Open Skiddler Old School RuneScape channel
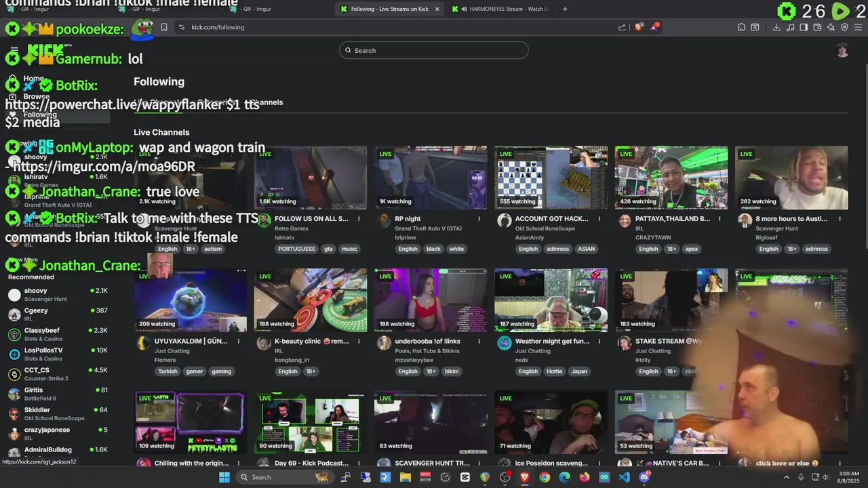 58,413
